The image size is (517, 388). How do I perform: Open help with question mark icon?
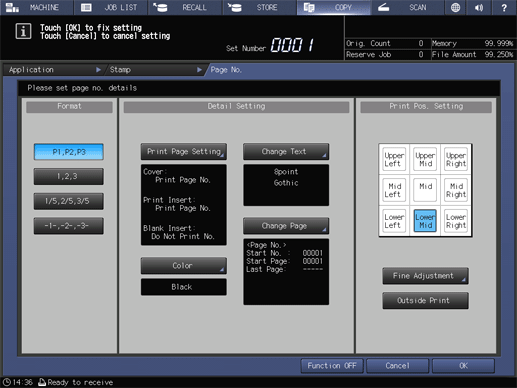pos(504,7)
